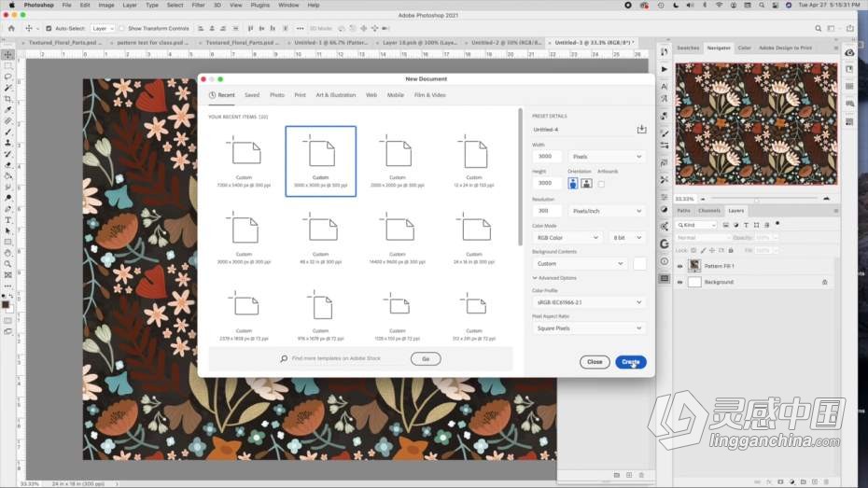Click the Background layer lock icon
Screen dimensions: 868x488
click(824, 282)
